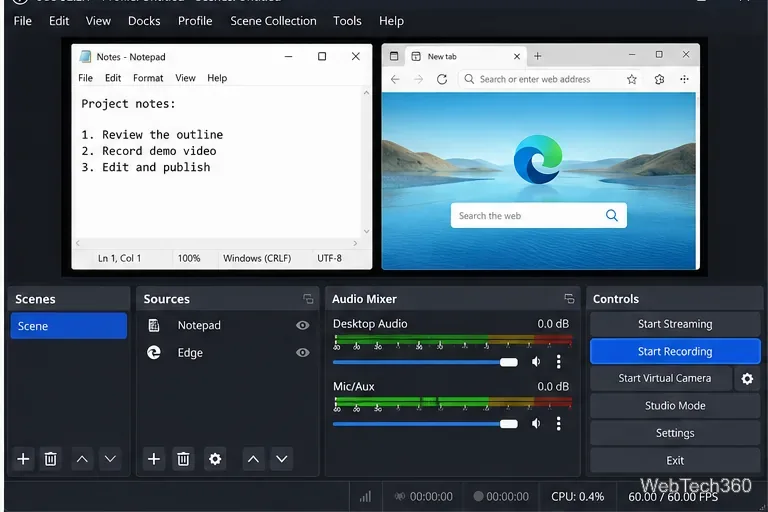Remove selected scene with trash icon
Screen dimensions: 768x512
click(50, 459)
